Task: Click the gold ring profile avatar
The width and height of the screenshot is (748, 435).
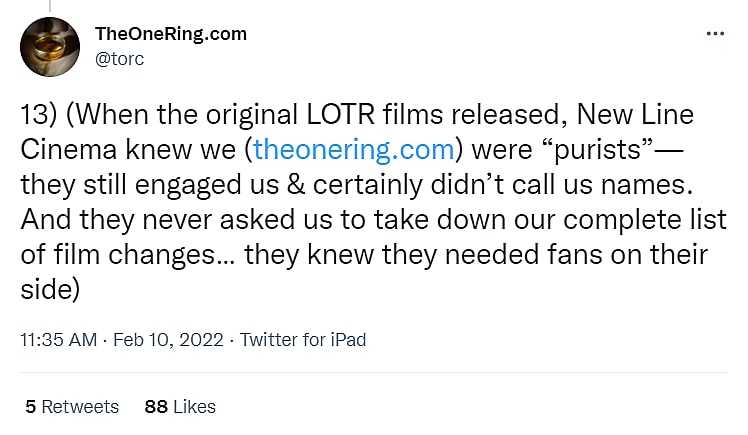Action: pyautogui.click(x=50, y=46)
